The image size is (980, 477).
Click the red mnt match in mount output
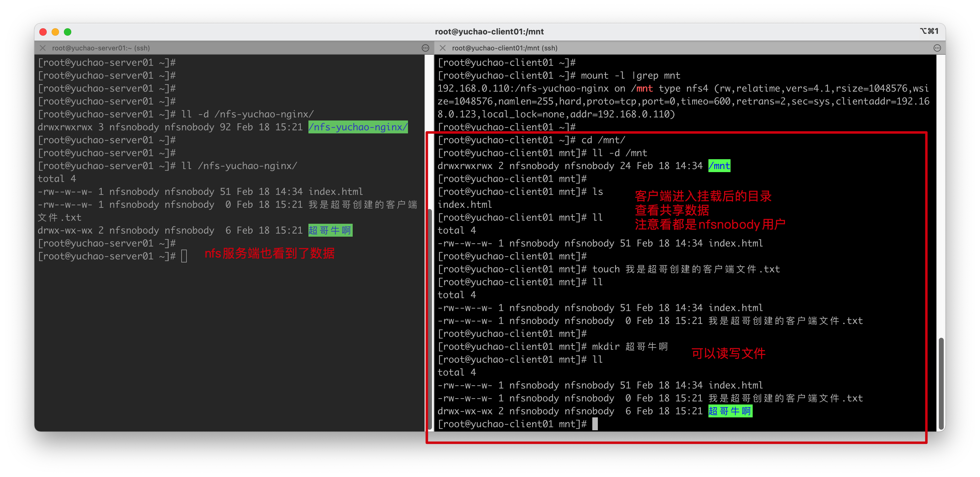(x=645, y=88)
